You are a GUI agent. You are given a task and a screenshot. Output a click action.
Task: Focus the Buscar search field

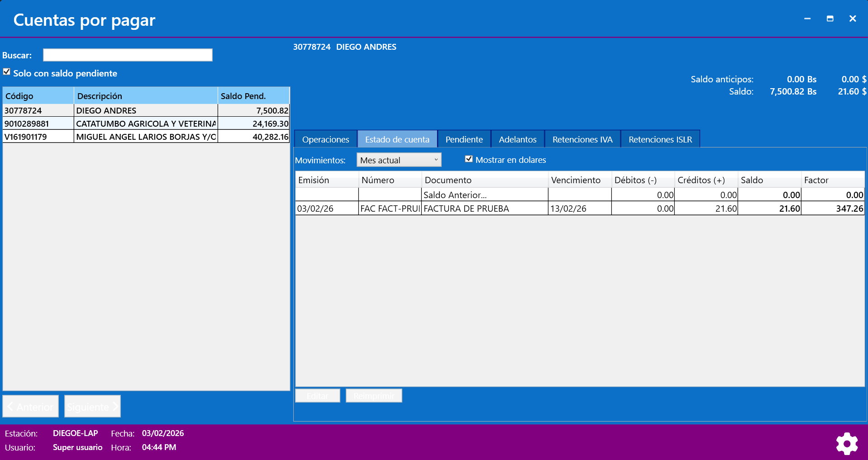coord(128,55)
